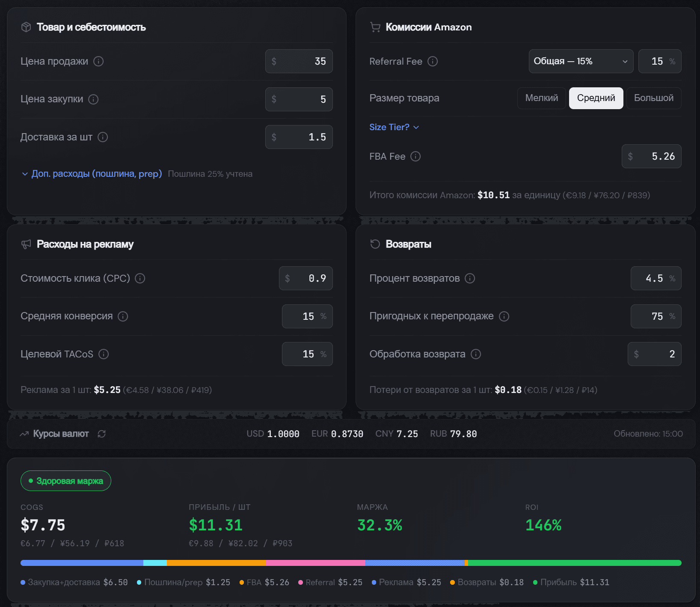
Task: Click the Стоимость клика (CPC) input field
Action: (306, 278)
